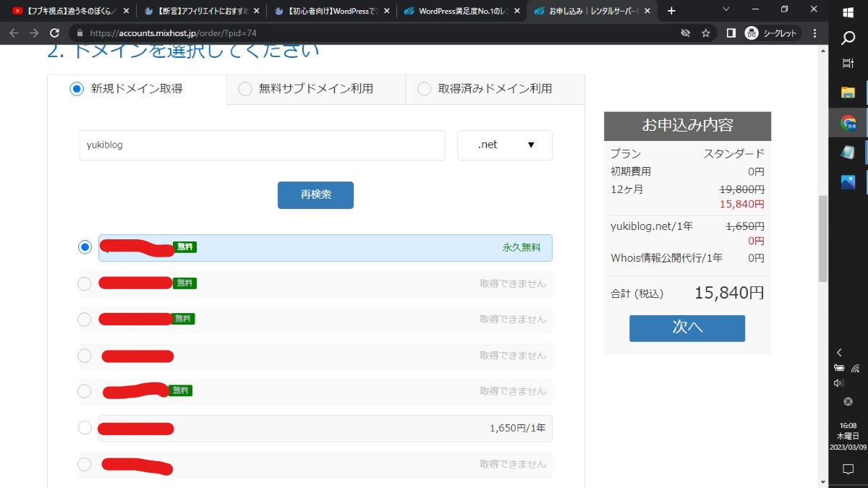
Task: Click the 無料 badge in the selected domain row
Action: coord(185,247)
